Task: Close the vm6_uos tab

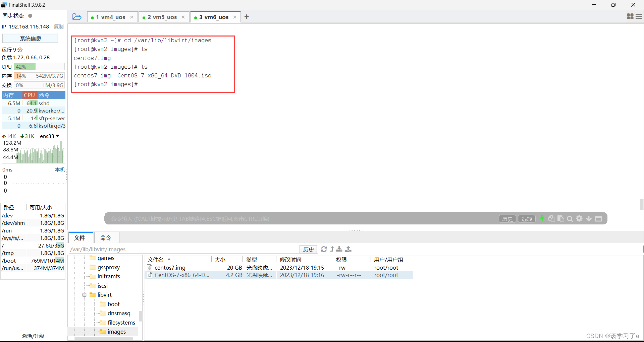Action: tap(235, 17)
